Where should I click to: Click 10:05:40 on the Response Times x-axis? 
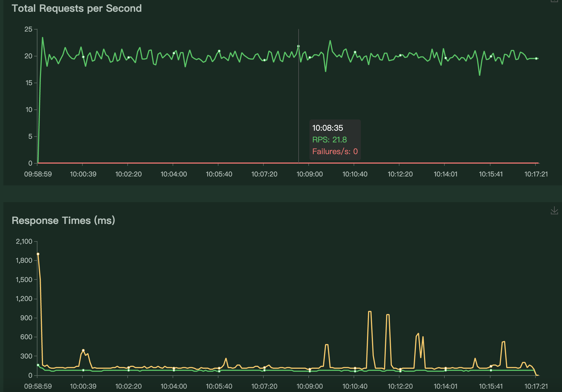click(219, 386)
